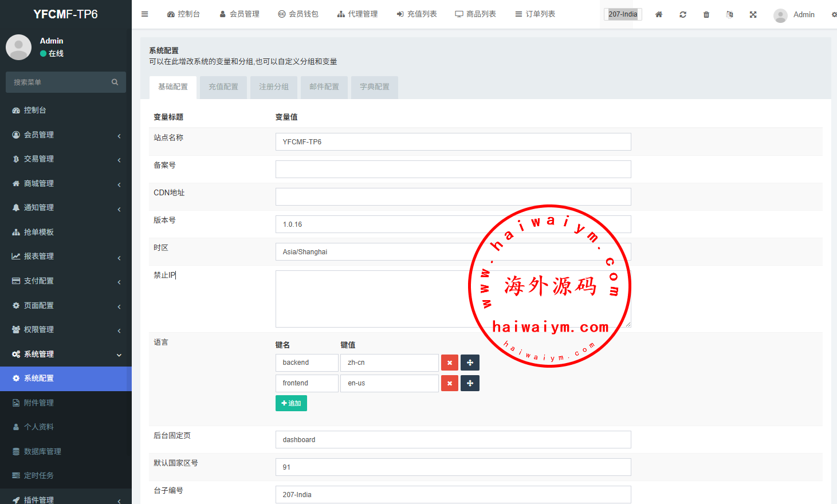Viewport: 837px width, 504px height.
Task: Click the 站点名称 input field
Action: (453, 142)
